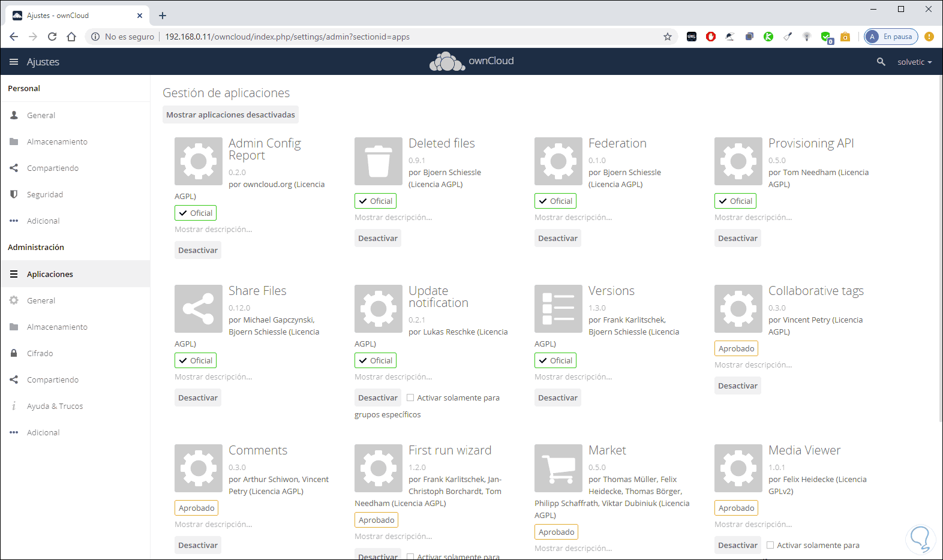The width and height of the screenshot is (943, 560).
Task: Open a new browser tab
Action: pos(163,16)
